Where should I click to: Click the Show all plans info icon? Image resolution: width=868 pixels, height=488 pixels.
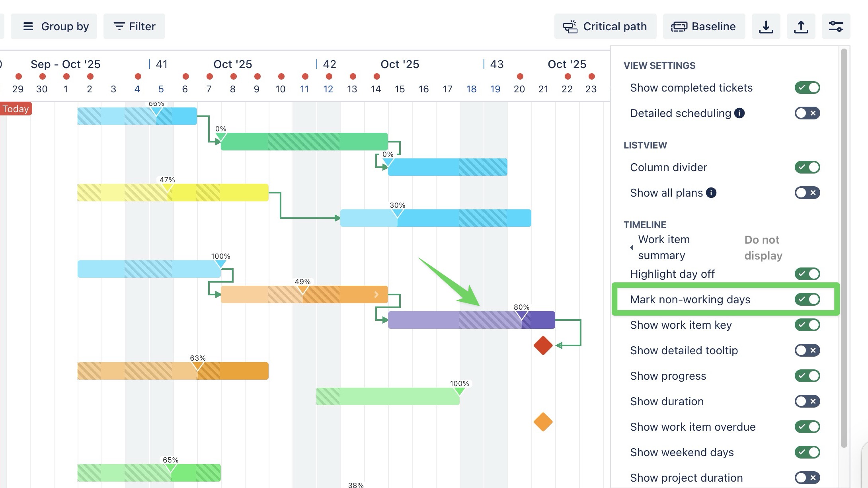click(x=711, y=193)
